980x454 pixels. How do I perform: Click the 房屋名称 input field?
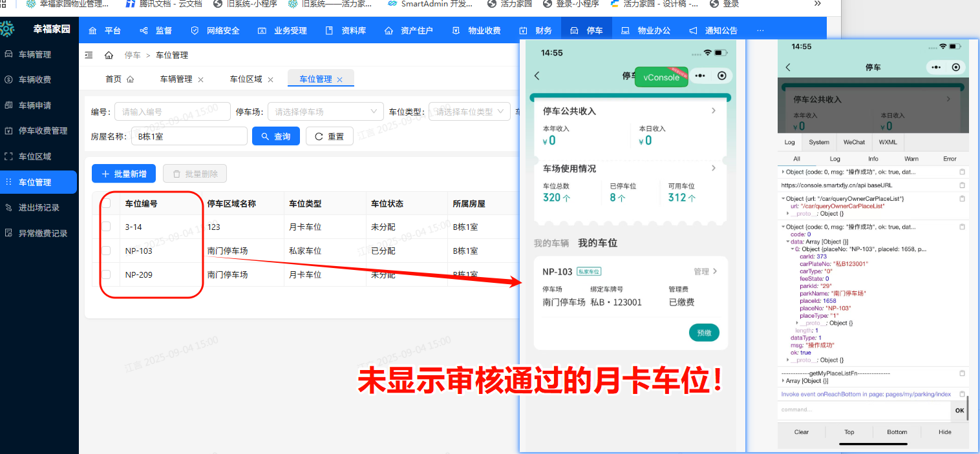point(189,136)
